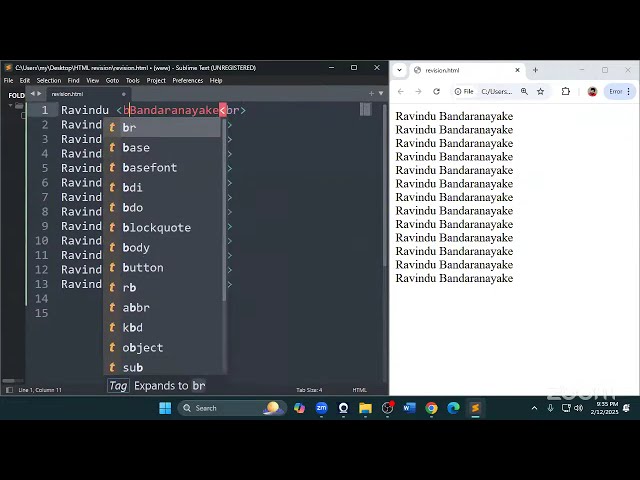Open the Selection menu

[x=49, y=80]
